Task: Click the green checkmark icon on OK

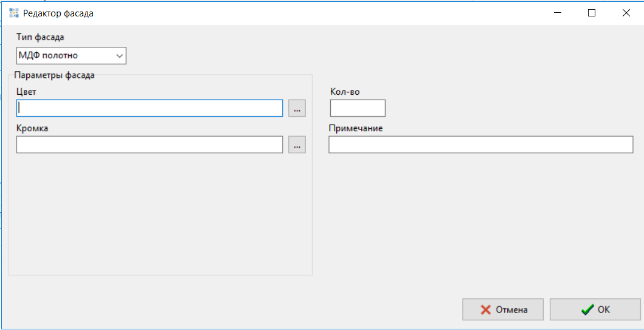Action: coord(587,309)
